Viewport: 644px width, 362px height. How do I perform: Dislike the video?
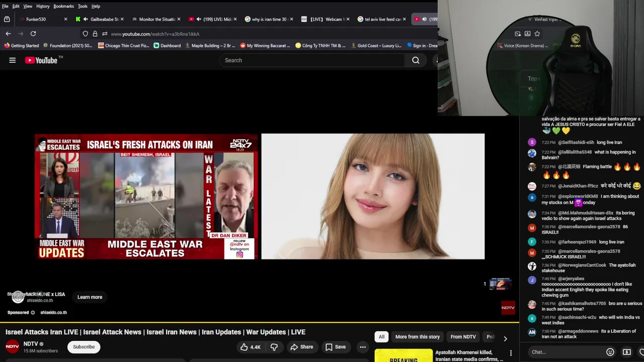pos(274,347)
